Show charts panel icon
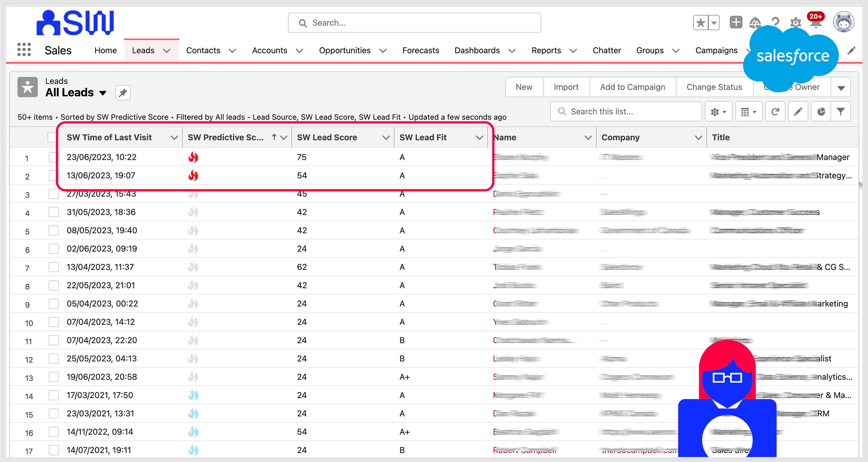The width and height of the screenshot is (868, 462). coord(821,112)
